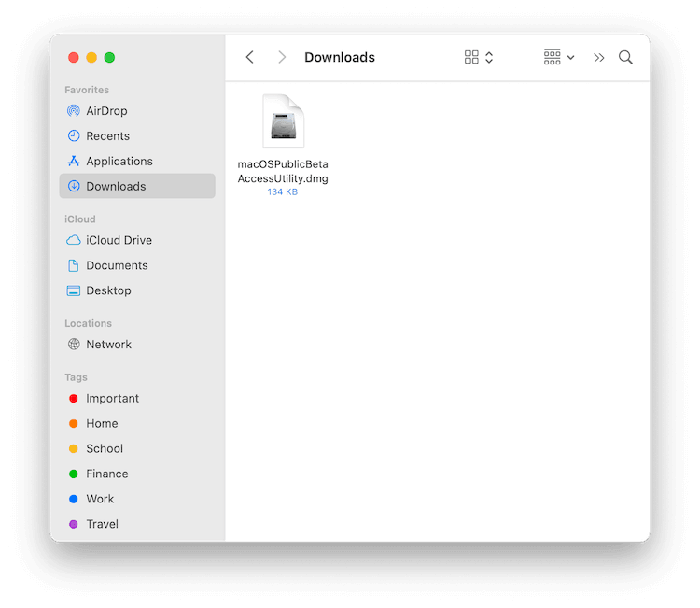The image size is (700, 608).
Task: Switch view using icon view control
Action: [478, 58]
